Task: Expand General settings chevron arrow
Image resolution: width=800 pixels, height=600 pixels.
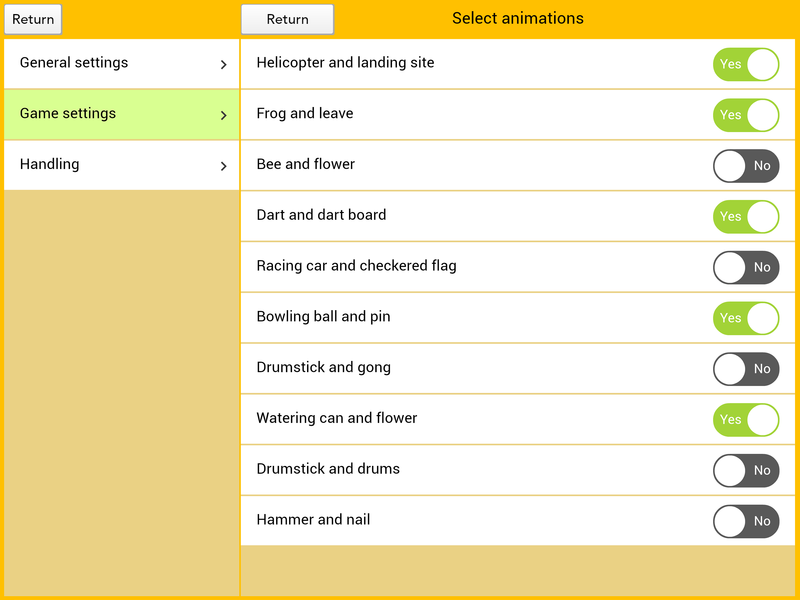Action: [223, 64]
